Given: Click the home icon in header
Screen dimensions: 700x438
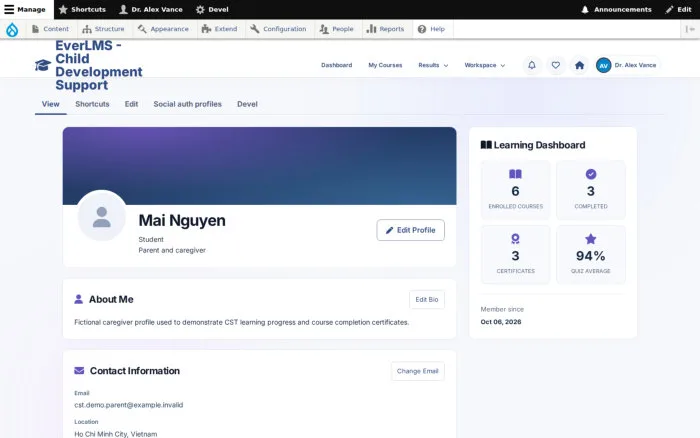Looking at the screenshot, I should (579, 65).
